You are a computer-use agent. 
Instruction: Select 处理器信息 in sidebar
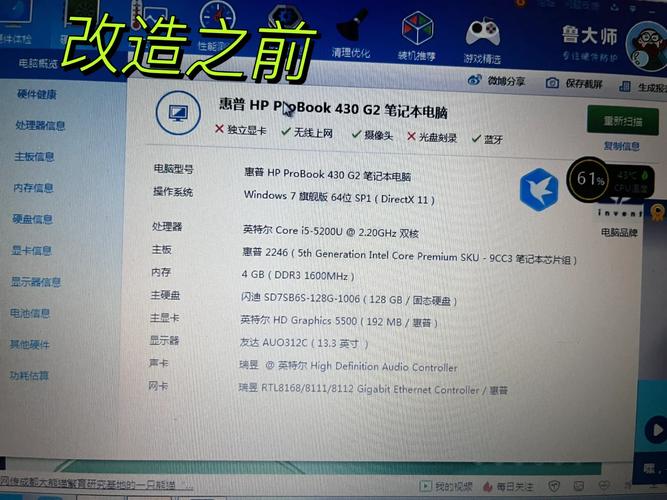coord(40,125)
